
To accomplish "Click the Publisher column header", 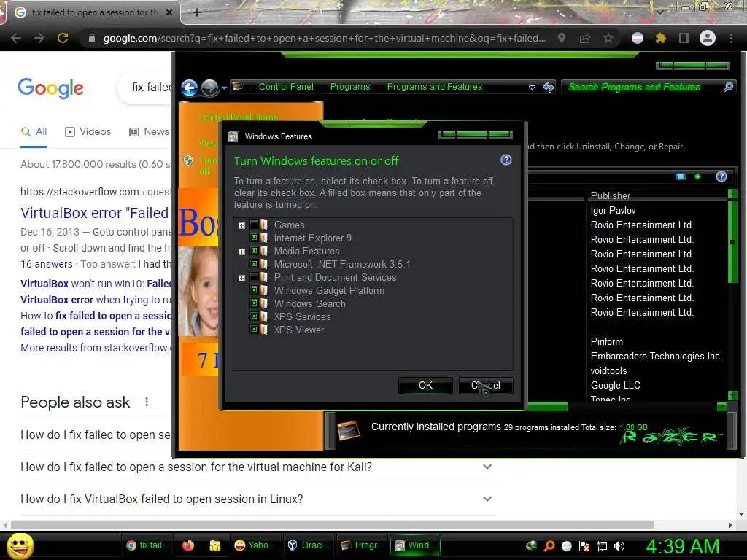I will coord(611,195).
